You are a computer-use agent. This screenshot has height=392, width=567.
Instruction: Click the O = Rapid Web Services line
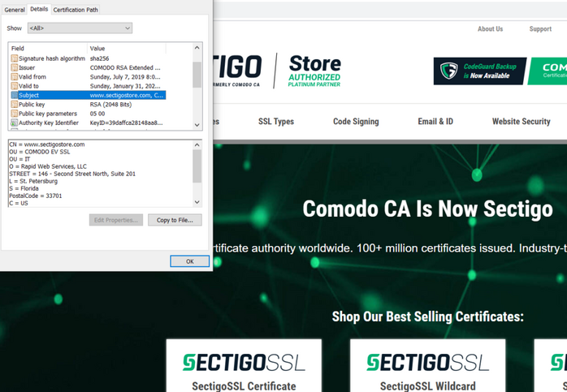(x=48, y=166)
